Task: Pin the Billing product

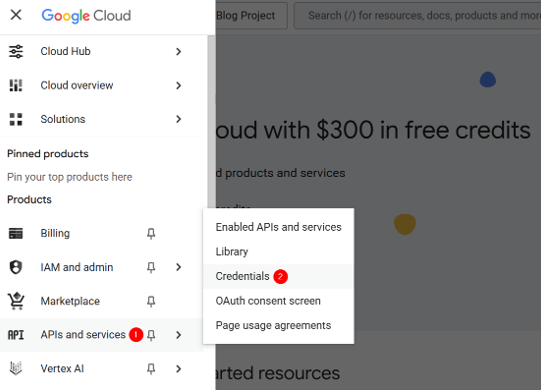Action: point(151,234)
